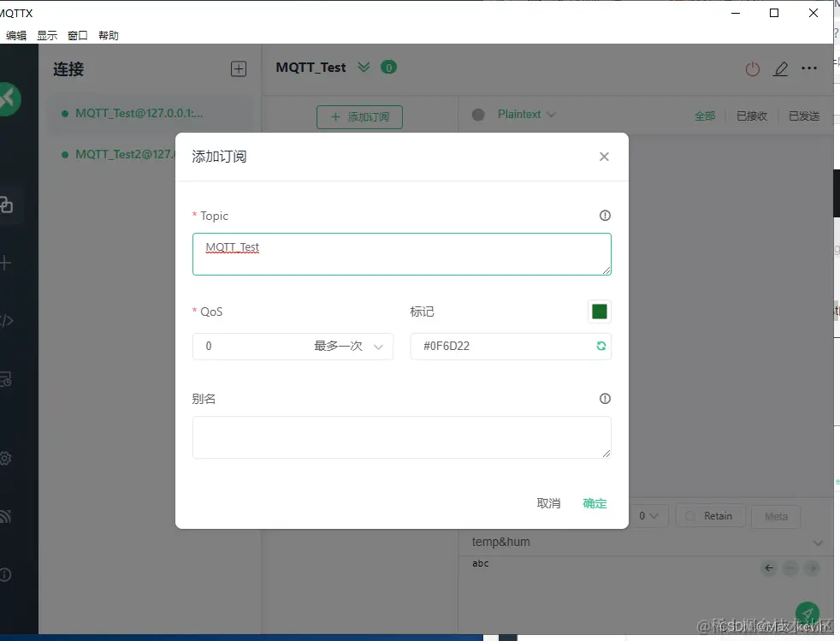Disconnect using the red power icon
The width and height of the screenshot is (840, 641).
click(x=753, y=68)
